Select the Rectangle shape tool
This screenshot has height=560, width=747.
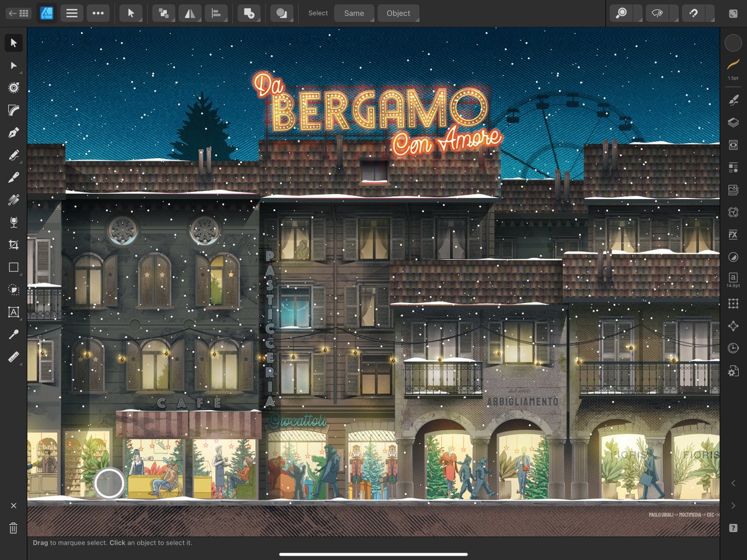13,268
